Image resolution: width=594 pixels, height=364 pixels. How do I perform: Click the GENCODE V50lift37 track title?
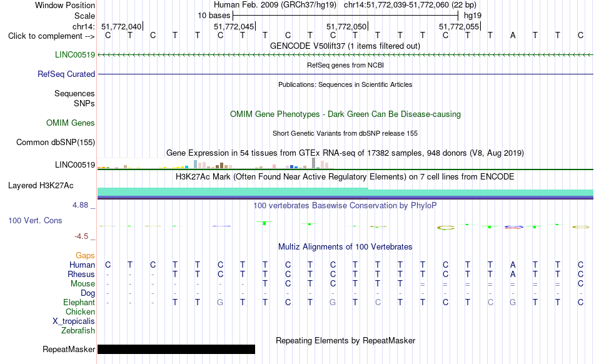(x=345, y=46)
